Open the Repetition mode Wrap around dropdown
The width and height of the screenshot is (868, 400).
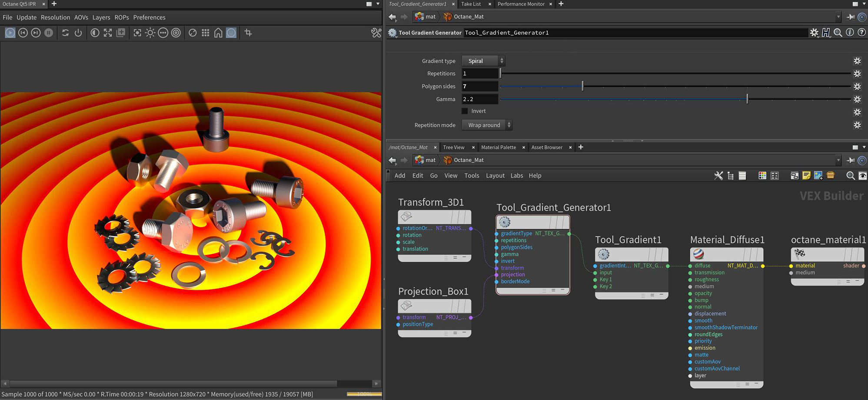click(486, 125)
